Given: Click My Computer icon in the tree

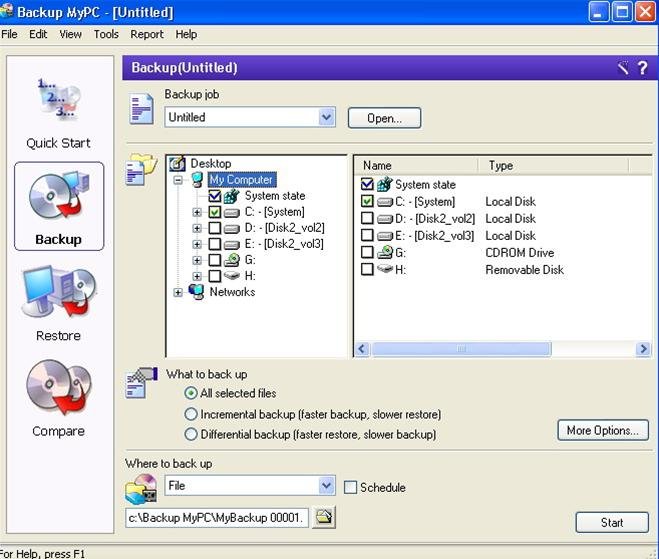Looking at the screenshot, I should point(198,179).
